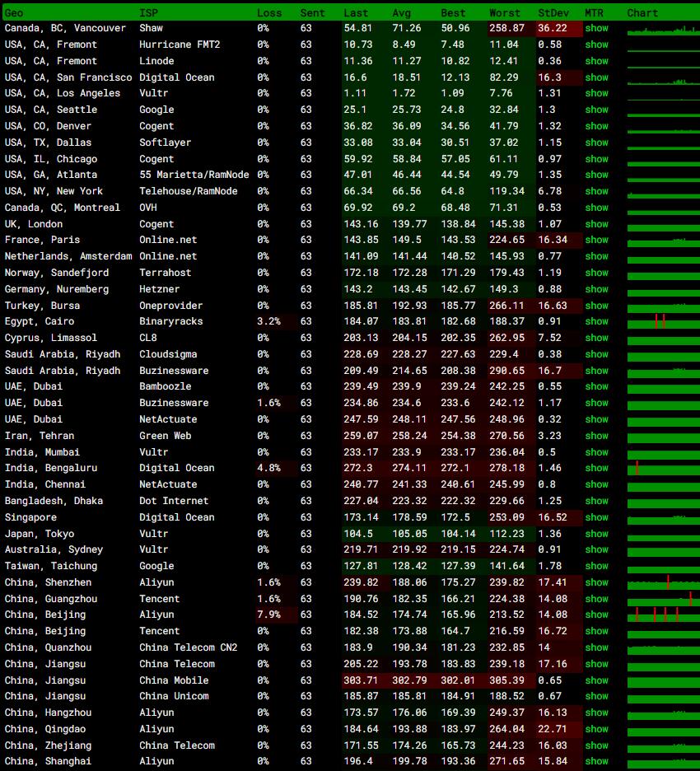700x771 pixels.
Task: Show MTR for Chicago Cogent row
Action: (596, 159)
